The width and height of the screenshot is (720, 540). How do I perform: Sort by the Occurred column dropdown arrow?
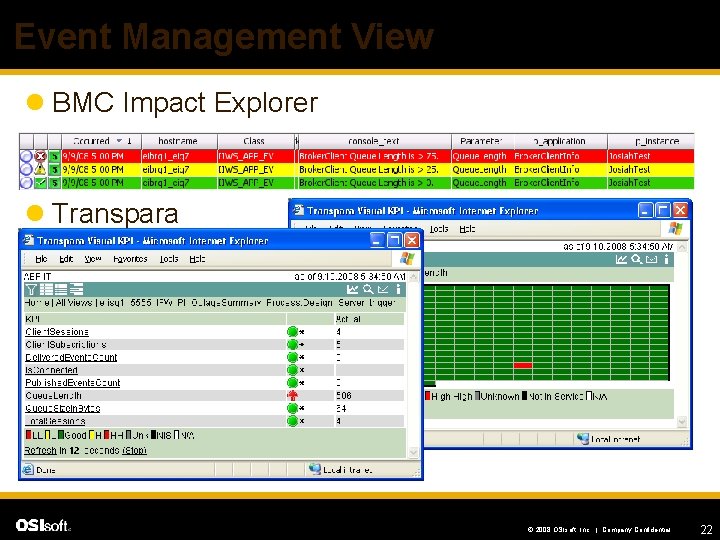click(x=119, y=141)
